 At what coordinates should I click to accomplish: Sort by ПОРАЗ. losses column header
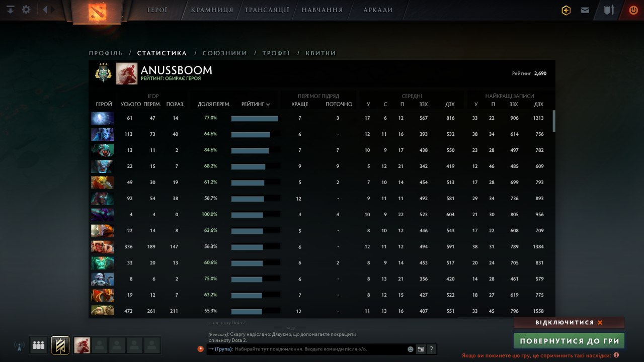[175, 104]
